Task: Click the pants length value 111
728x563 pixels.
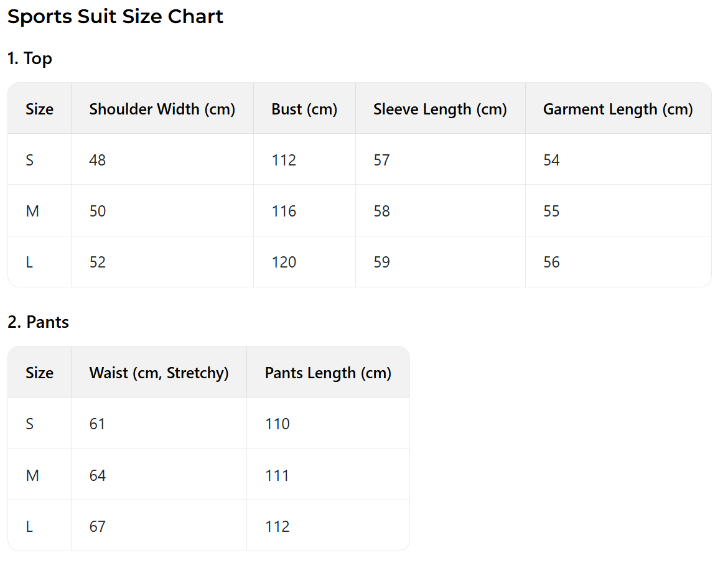Action: [277, 476]
